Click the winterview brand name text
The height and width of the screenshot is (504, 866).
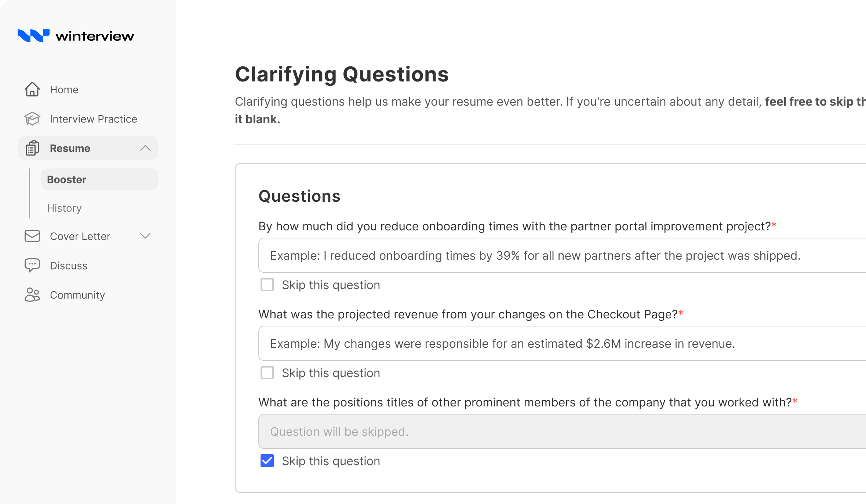click(x=95, y=36)
